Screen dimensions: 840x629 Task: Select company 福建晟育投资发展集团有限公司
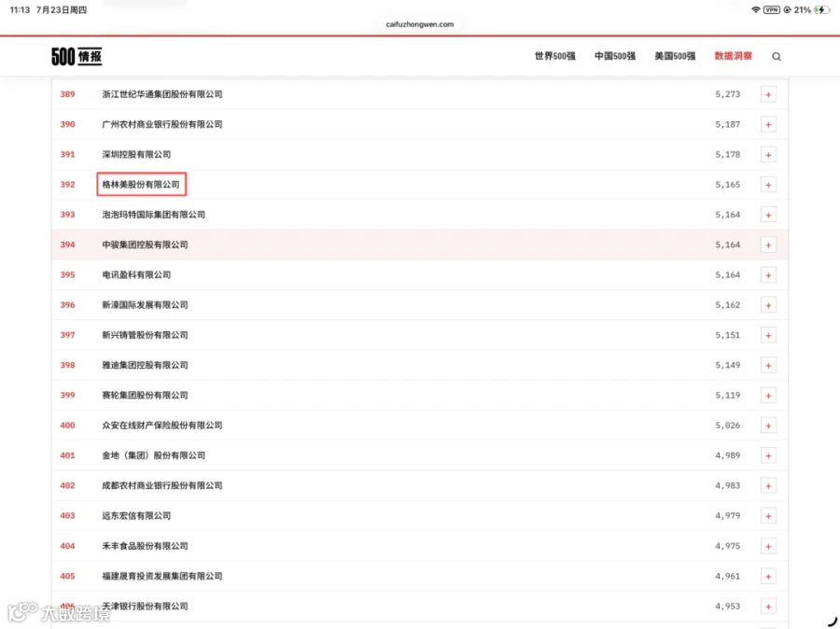[162, 576]
